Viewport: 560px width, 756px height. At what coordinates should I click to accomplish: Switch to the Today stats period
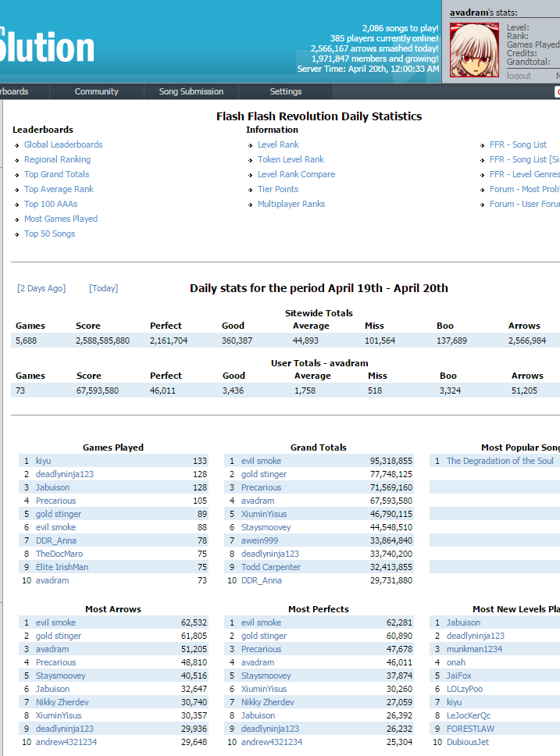coord(104,288)
